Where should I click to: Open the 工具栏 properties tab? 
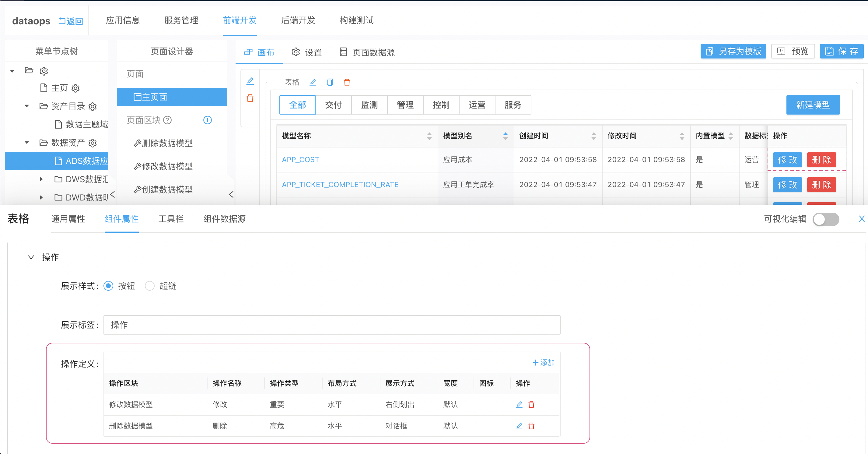pyautogui.click(x=171, y=219)
